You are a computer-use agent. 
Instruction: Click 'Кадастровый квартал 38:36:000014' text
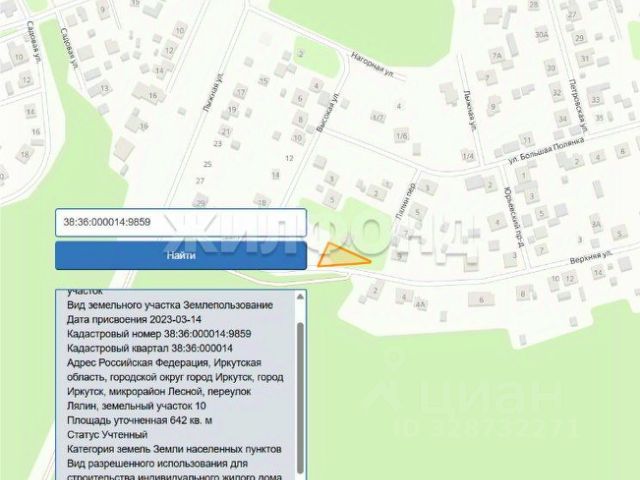[x=150, y=349]
